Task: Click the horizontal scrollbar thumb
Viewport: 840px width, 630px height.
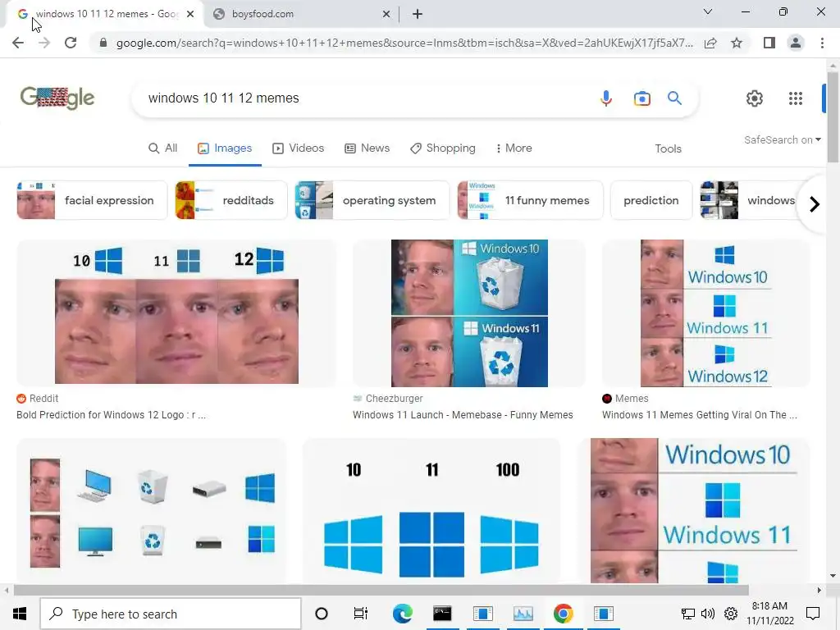Action: coord(381,591)
